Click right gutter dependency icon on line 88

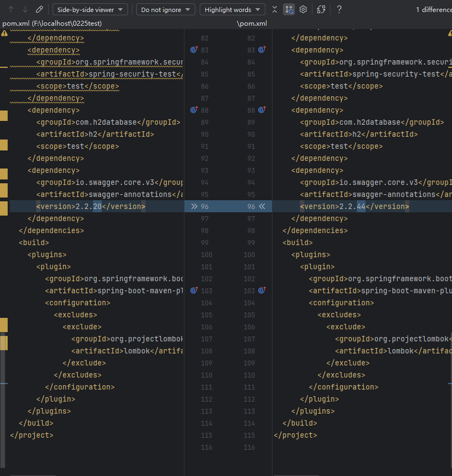pyautogui.click(x=262, y=110)
